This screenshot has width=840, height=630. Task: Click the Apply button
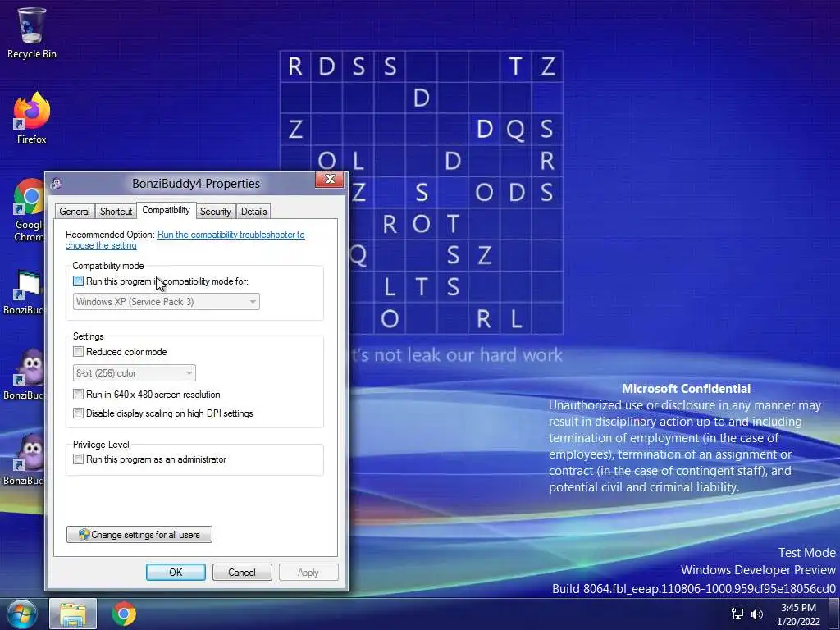pos(308,572)
